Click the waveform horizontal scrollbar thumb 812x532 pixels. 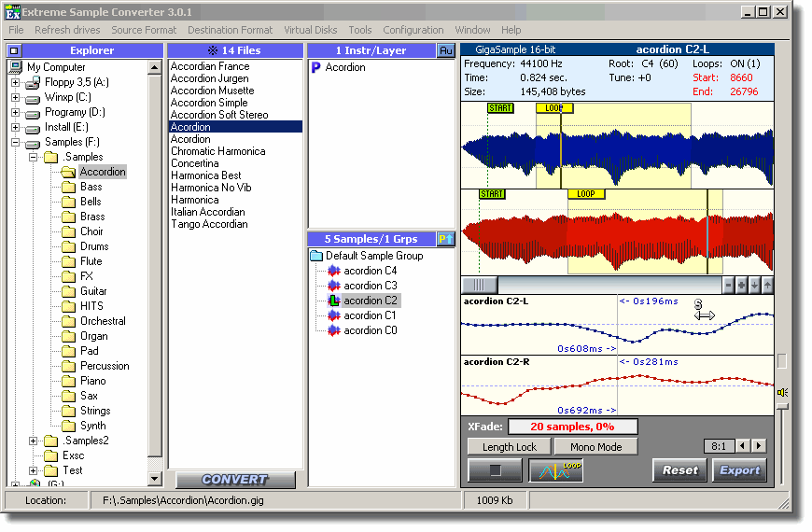point(480,286)
